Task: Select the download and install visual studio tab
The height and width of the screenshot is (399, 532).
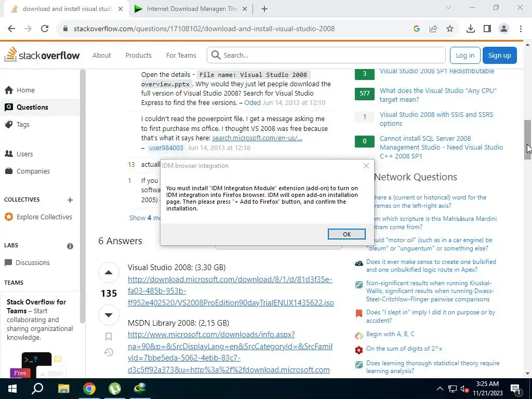Action: [x=66, y=9]
